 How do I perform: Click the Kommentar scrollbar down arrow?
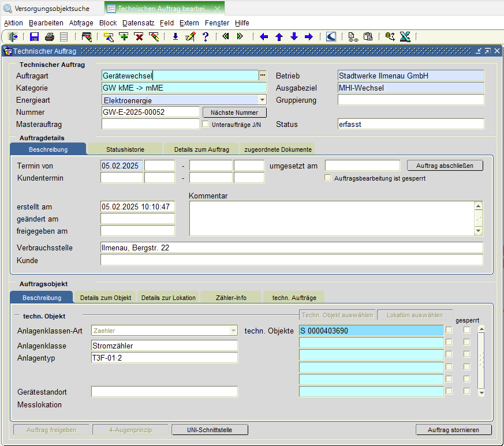tap(478, 230)
